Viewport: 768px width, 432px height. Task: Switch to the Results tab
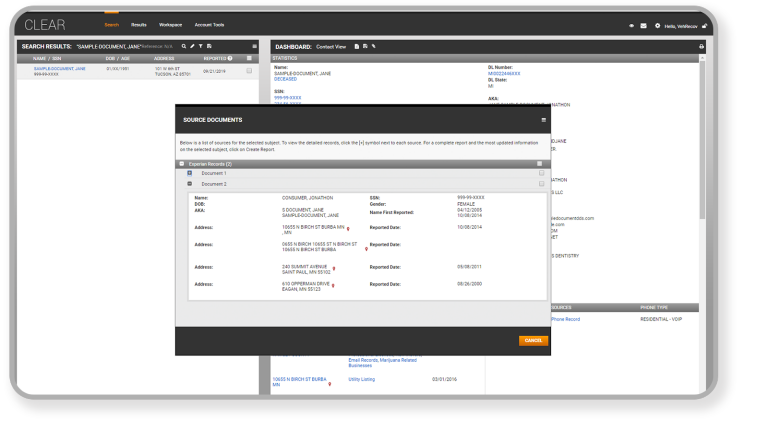click(x=139, y=24)
